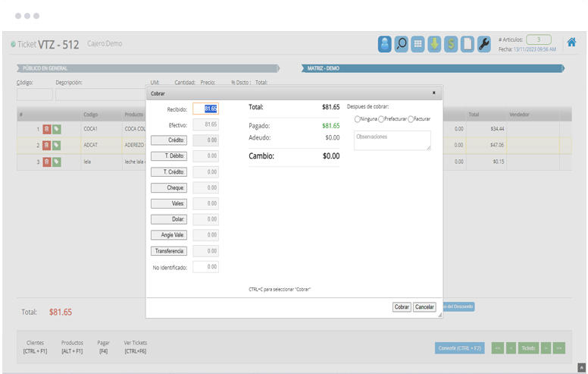Click the Código input field

[x=35, y=95]
